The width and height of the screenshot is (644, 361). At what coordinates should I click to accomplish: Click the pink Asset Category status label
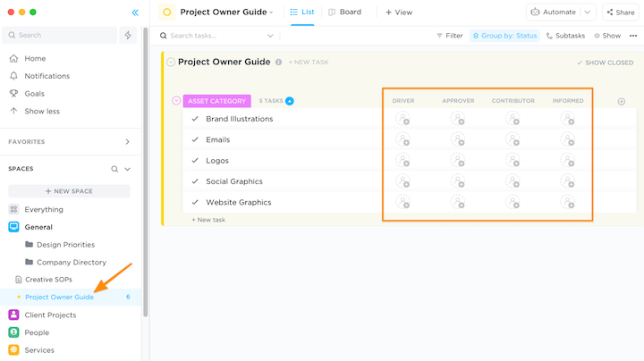[x=216, y=101]
